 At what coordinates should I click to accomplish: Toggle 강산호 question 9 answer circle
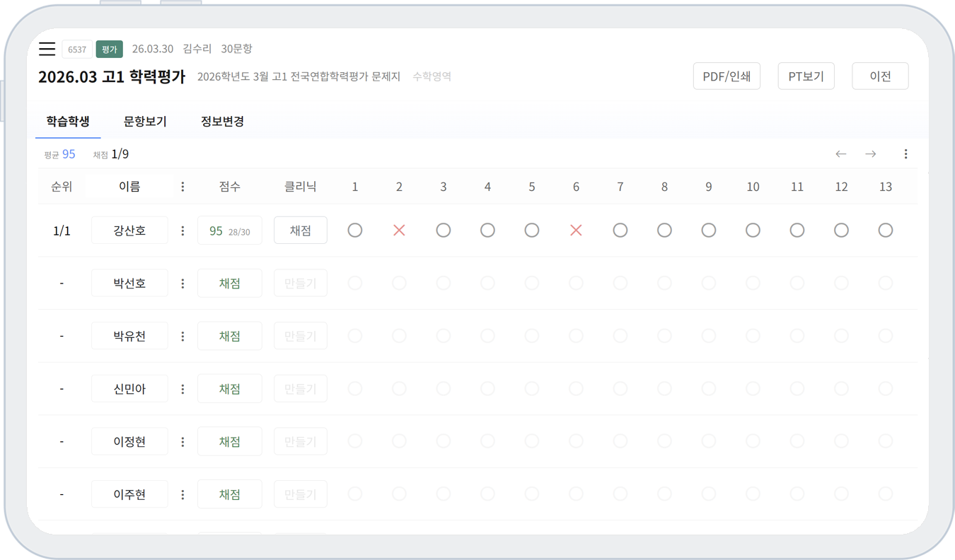[708, 231]
